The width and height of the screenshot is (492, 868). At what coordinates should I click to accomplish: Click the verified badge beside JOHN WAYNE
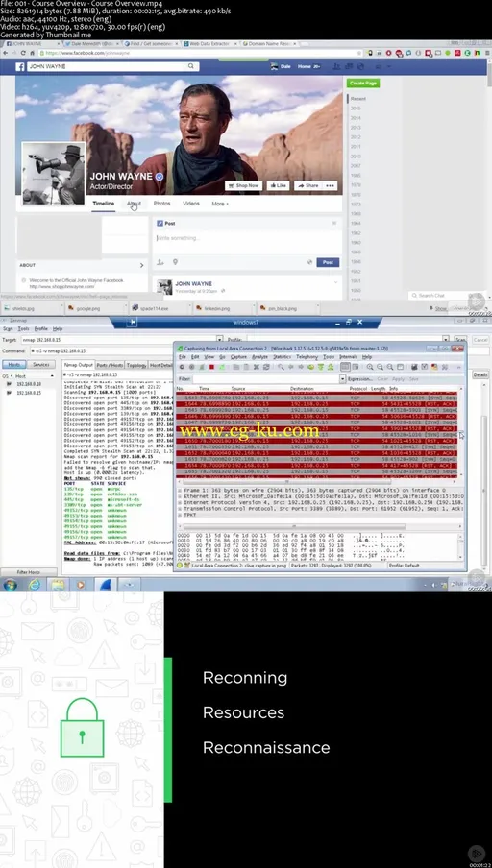coord(160,176)
